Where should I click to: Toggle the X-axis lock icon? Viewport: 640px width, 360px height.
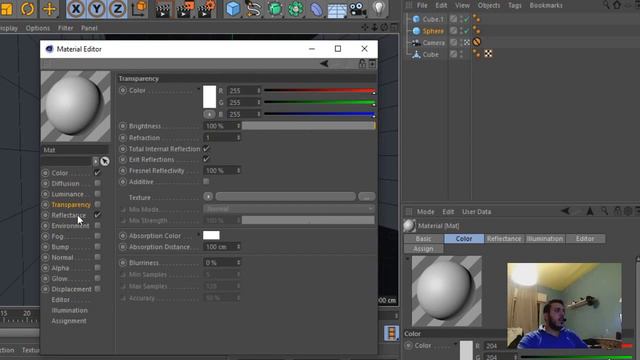[76, 9]
